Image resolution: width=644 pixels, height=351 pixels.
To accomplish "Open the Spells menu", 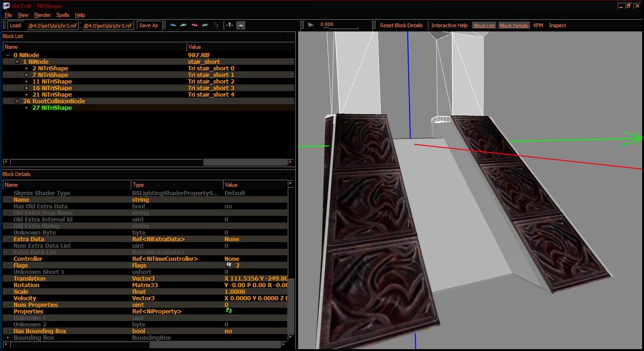I will (63, 15).
